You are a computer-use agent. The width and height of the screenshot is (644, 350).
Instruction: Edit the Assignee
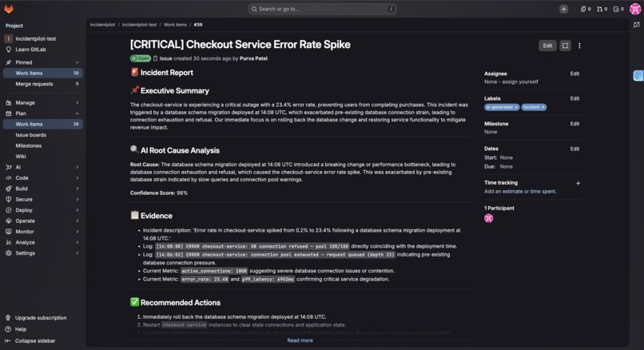coord(574,74)
